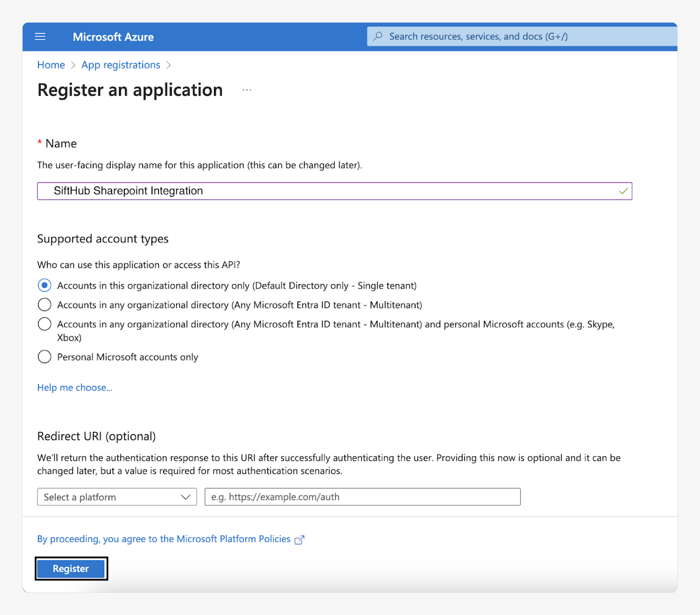Click the required Name field label
Viewport: 700px width, 615px height.
point(57,143)
